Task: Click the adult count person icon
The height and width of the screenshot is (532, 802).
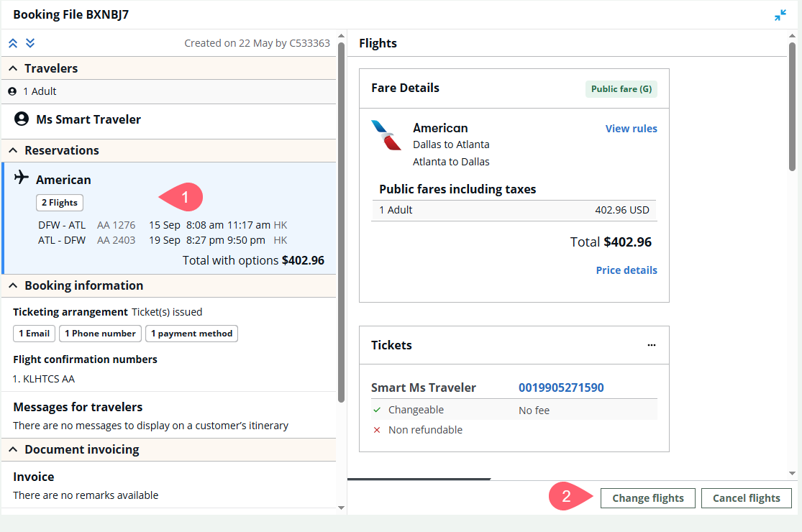Action: coord(12,91)
